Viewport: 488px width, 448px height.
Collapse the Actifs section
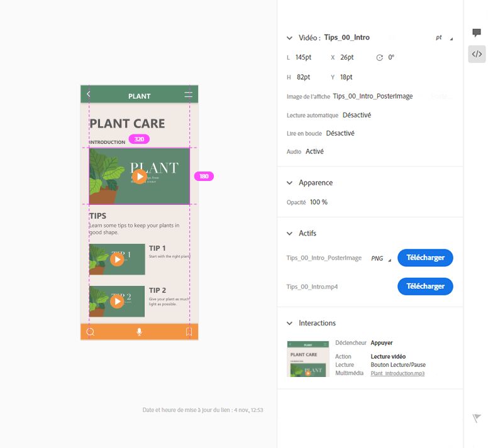pyautogui.click(x=289, y=234)
